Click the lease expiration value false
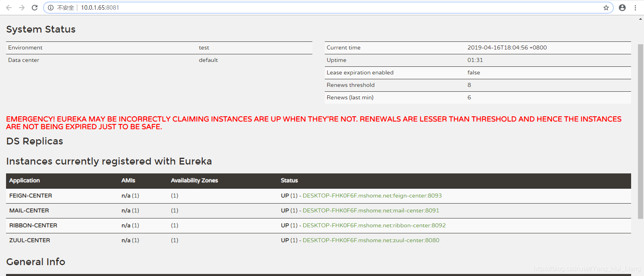 pos(474,72)
